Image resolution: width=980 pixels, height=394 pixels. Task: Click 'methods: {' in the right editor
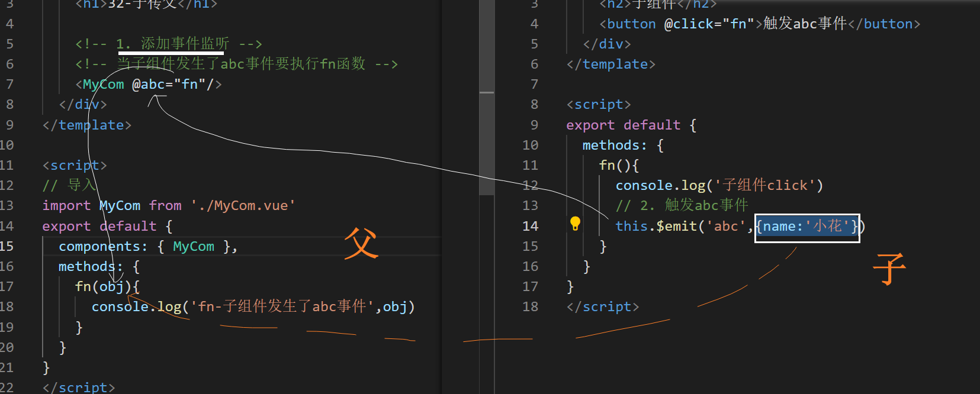[x=623, y=145]
